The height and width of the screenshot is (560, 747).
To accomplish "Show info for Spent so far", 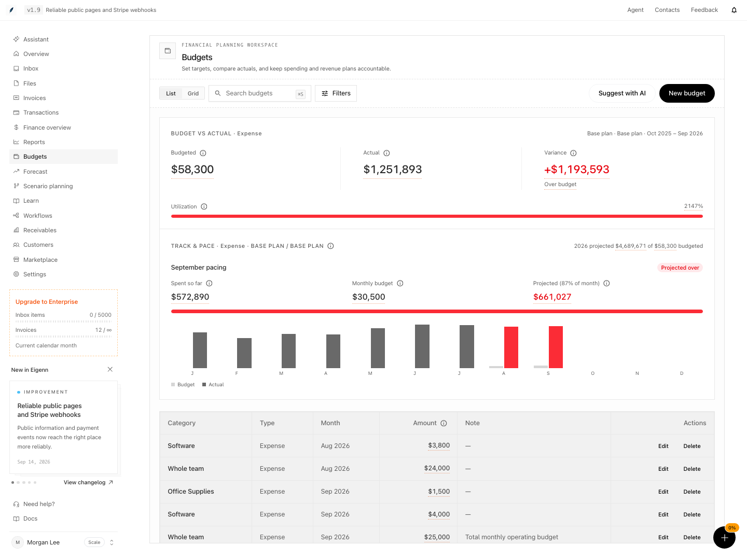I will (x=209, y=283).
